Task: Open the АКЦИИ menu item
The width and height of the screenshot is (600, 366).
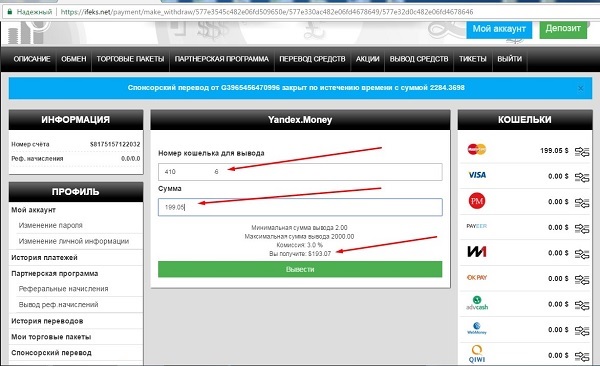Action: coord(367,59)
